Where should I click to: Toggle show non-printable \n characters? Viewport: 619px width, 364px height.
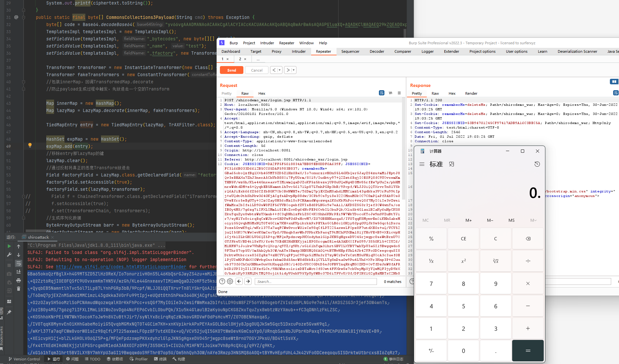click(x=390, y=93)
